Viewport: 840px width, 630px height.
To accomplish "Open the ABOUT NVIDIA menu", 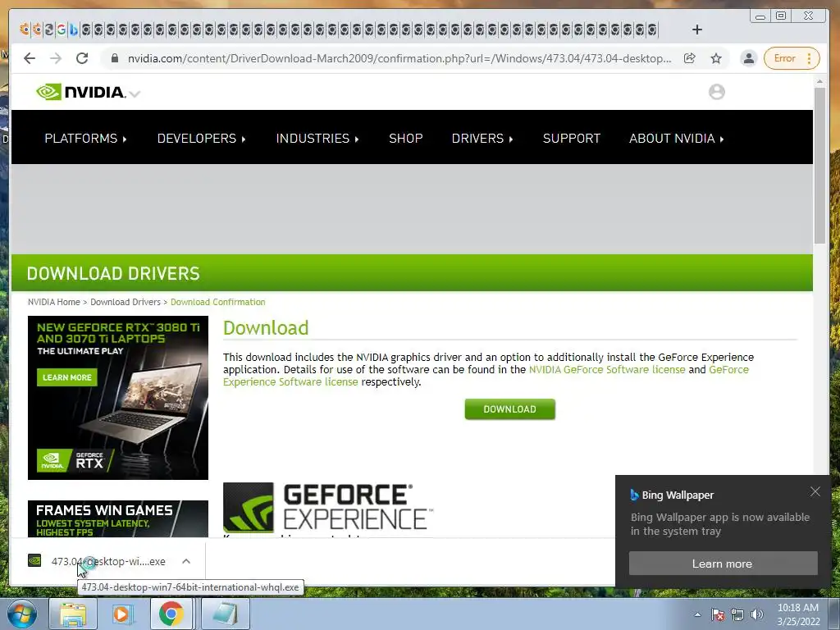I will tap(677, 138).
